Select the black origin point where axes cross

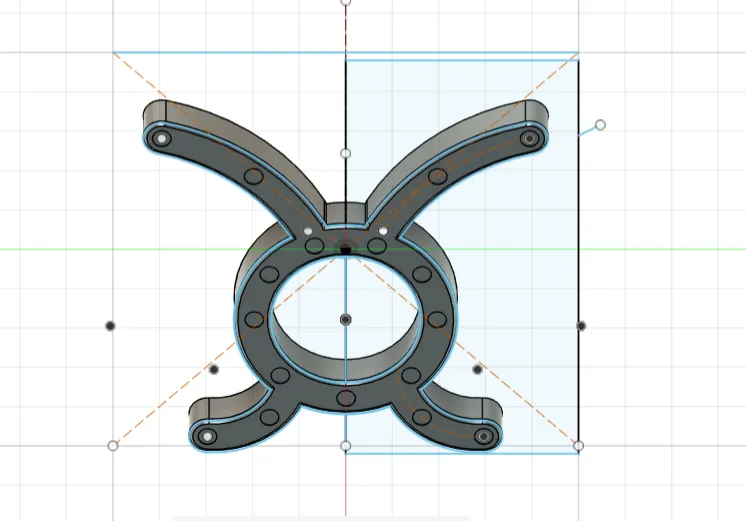pyautogui.click(x=346, y=249)
